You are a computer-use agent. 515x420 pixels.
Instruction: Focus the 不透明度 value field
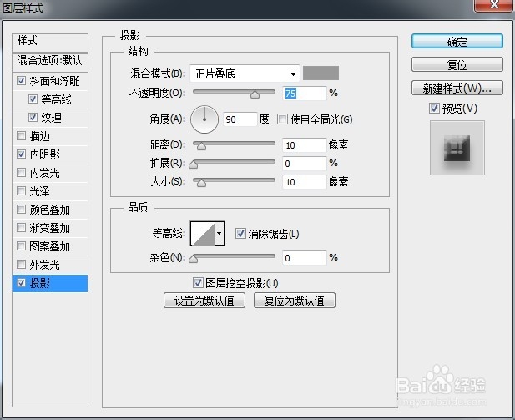305,94
